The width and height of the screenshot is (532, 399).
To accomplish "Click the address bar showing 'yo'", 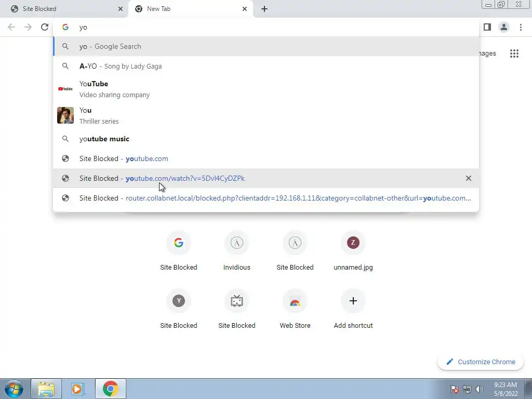I will pos(266,28).
